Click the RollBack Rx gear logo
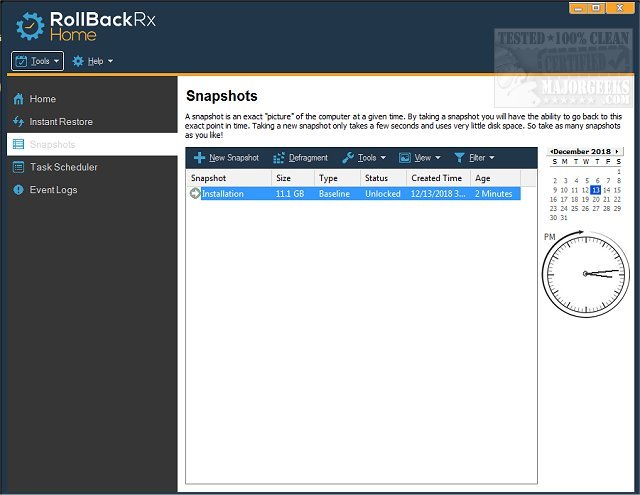Viewport: 640px width, 495px height. click(x=30, y=26)
